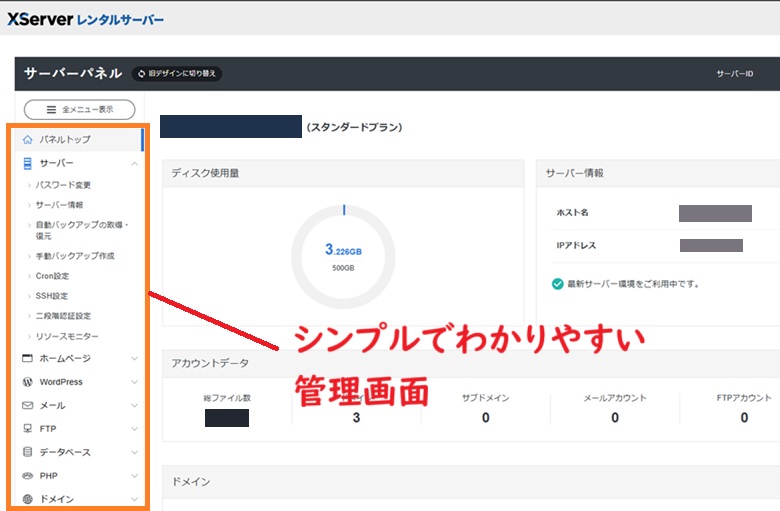
Task: Open Cron設定 submenu item
Action: tap(52, 276)
